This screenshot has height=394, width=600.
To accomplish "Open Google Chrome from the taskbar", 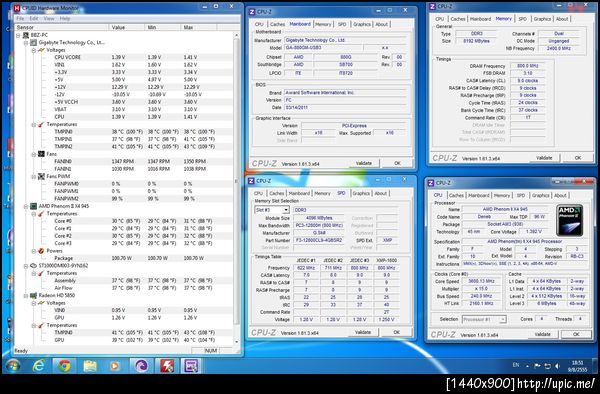I will pyautogui.click(x=64, y=366).
